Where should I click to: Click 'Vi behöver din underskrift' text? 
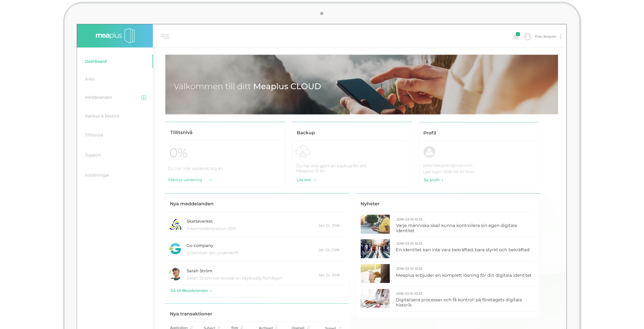212,253
